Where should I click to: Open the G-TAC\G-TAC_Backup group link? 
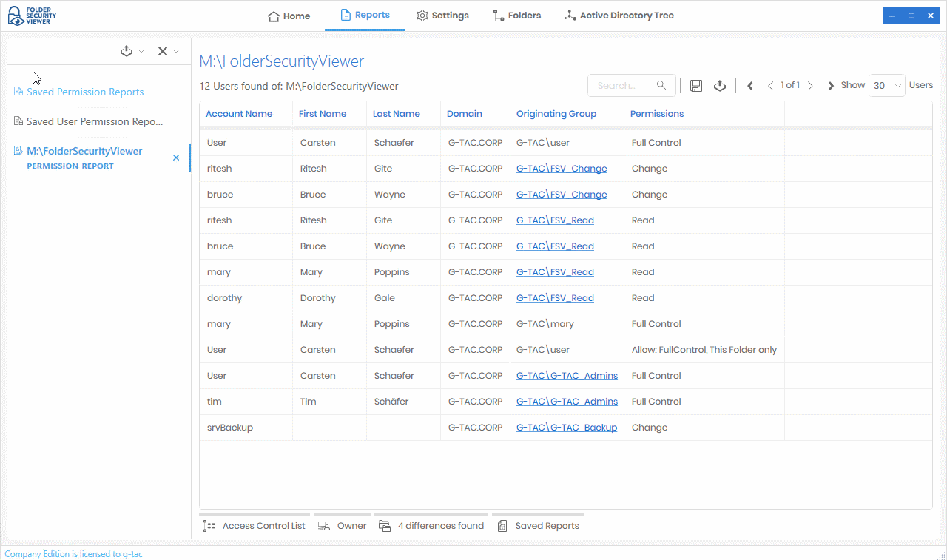pyautogui.click(x=567, y=428)
